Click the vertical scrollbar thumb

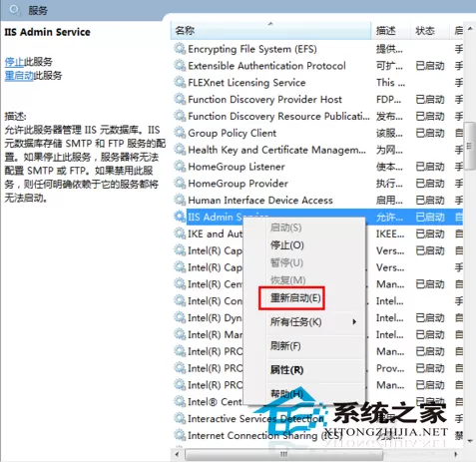(470, 146)
